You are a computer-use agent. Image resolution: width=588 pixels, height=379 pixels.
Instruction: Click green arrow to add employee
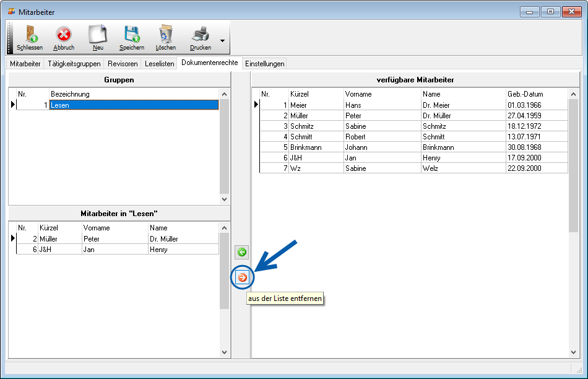tap(242, 252)
